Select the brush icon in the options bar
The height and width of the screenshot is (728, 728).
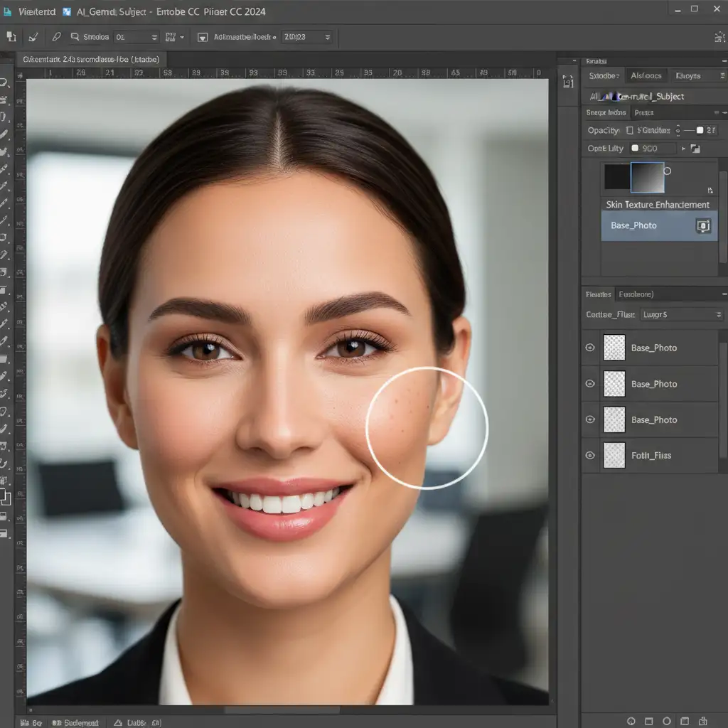coord(33,37)
